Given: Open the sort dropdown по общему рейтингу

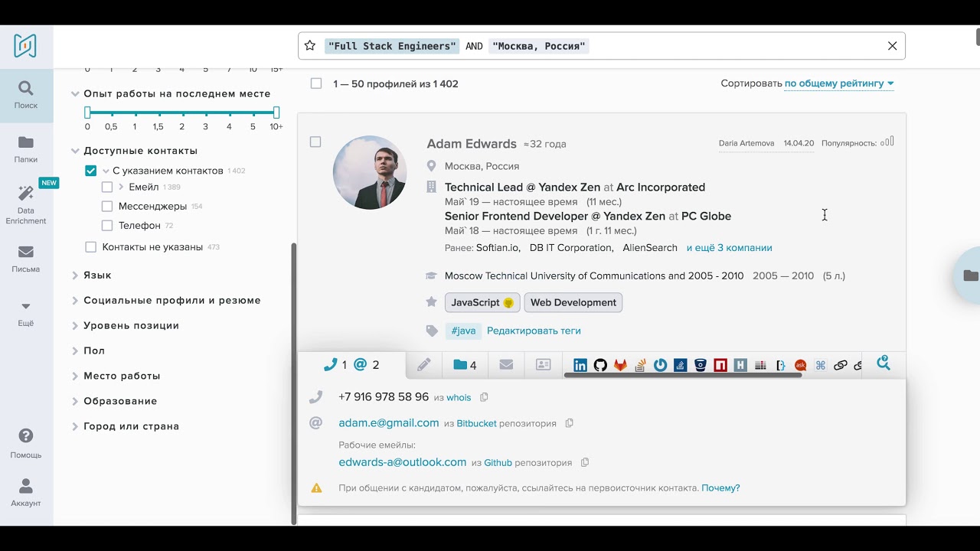Looking at the screenshot, I should 839,83.
